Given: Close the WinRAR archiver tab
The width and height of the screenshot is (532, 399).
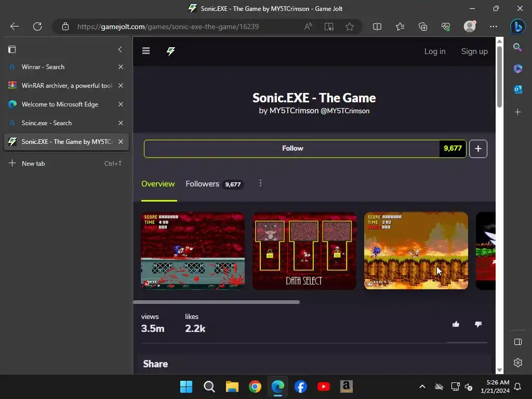Looking at the screenshot, I should coord(121,86).
